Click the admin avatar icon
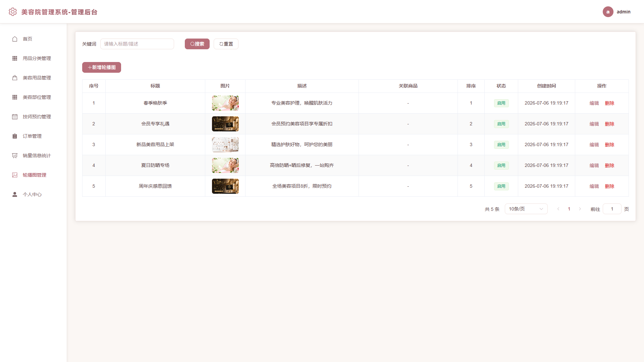The image size is (644, 362). 608,12
